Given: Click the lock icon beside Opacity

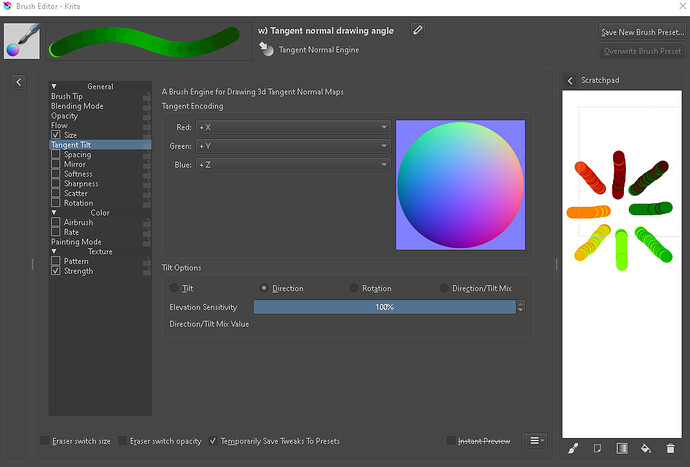Looking at the screenshot, I should tap(147, 116).
